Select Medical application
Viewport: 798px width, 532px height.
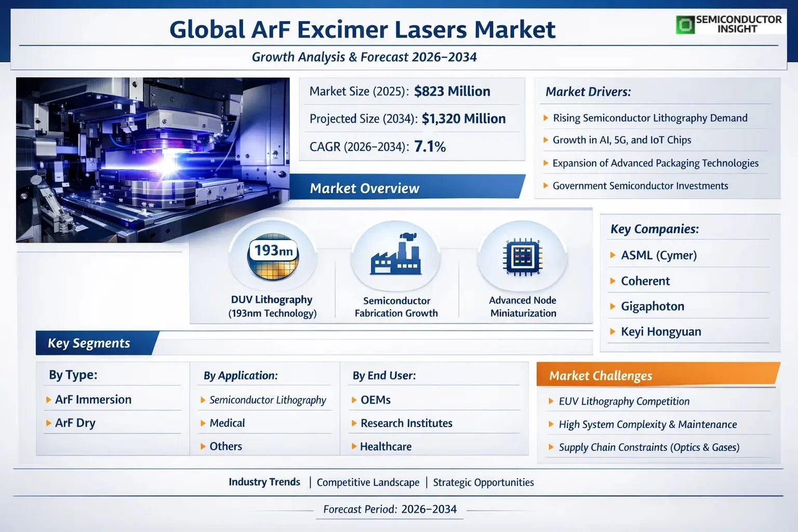pos(227,423)
